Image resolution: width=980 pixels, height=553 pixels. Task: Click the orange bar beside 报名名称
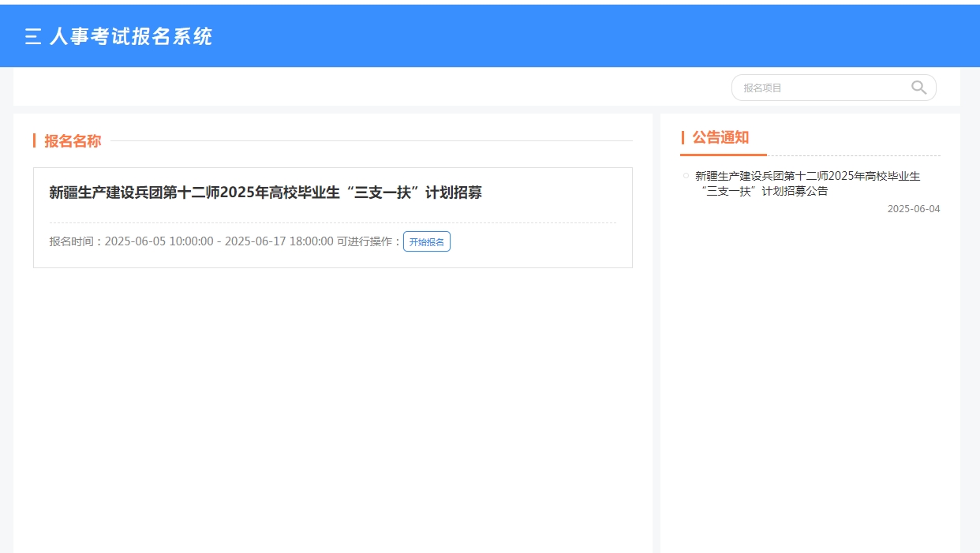click(x=34, y=140)
